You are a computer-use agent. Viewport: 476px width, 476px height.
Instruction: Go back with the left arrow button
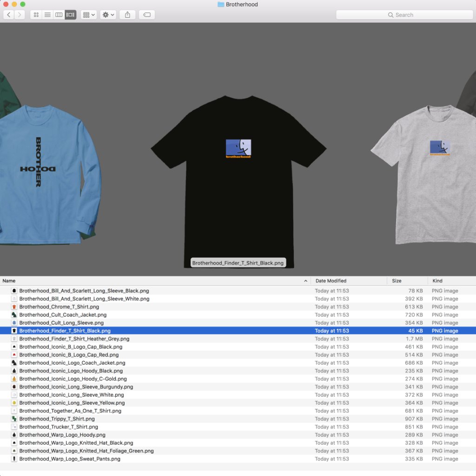pos(9,14)
